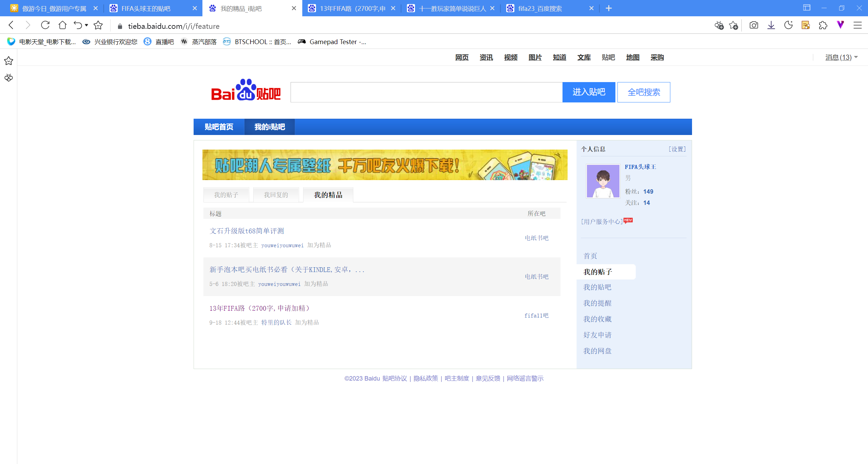Open Gamepad Tester bookmark
This screenshot has height=464, width=868.
click(332, 42)
